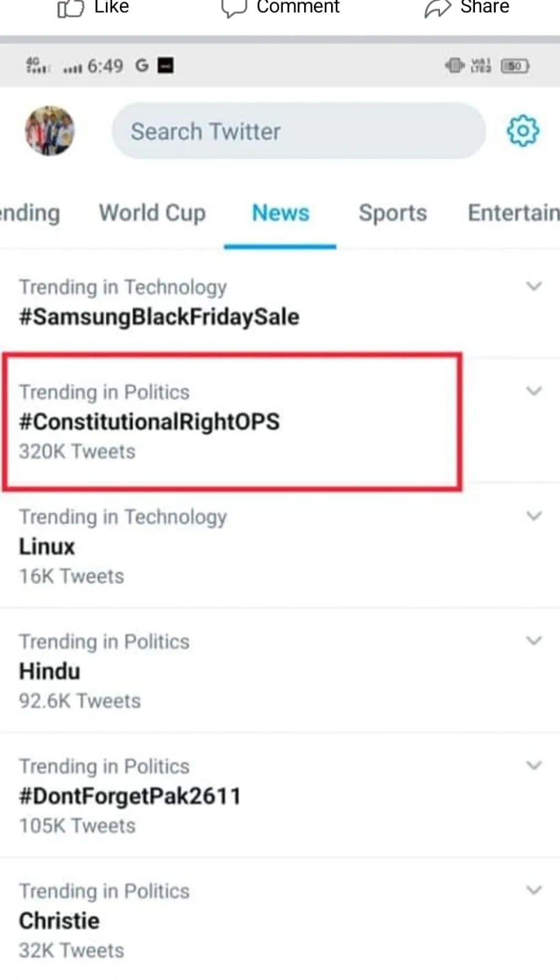Viewport: 560px width, 980px height.
Task: Expand options for #SamsungBlackFridaySale trend
Action: pyautogui.click(x=534, y=286)
